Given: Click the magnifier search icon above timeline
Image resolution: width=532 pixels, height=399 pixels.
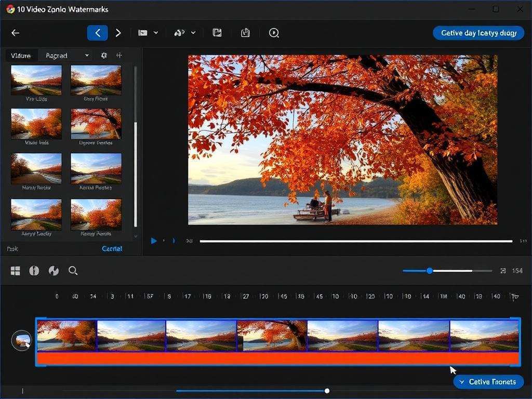Looking at the screenshot, I should (73, 271).
